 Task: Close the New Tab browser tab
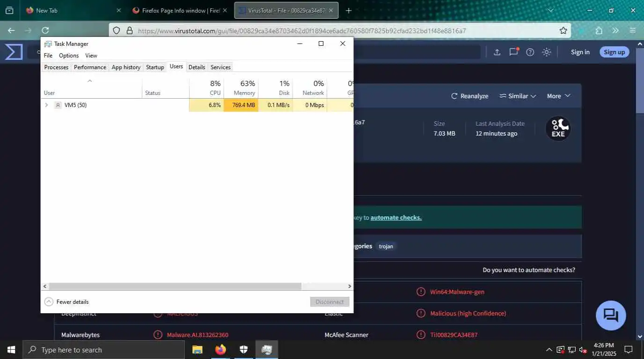pyautogui.click(x=118, y=10)
